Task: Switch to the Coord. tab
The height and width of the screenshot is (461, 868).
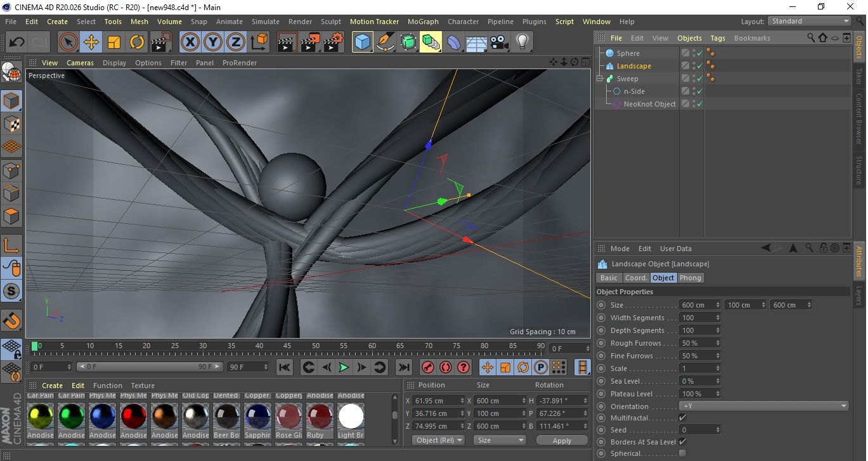Action: pyautogui.click(x=636, y=278)
